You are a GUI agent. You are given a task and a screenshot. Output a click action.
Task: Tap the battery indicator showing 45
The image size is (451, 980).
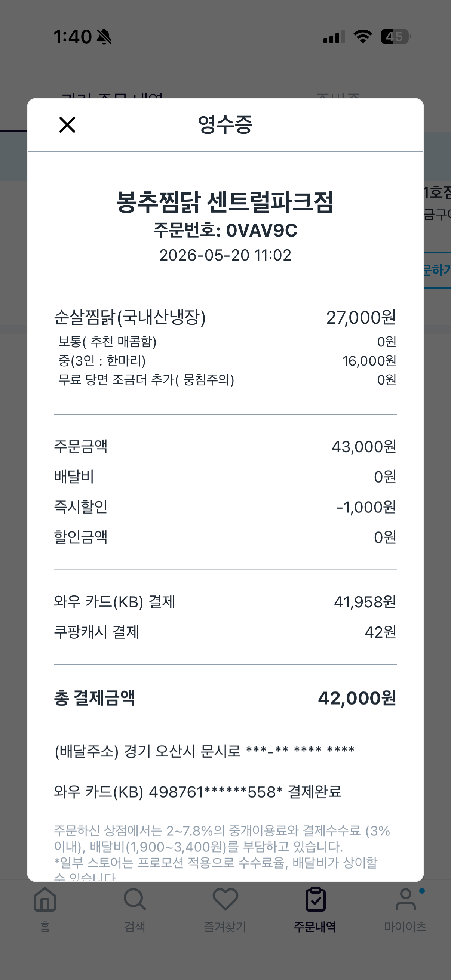pyautogui.click(x=396, y=37)
